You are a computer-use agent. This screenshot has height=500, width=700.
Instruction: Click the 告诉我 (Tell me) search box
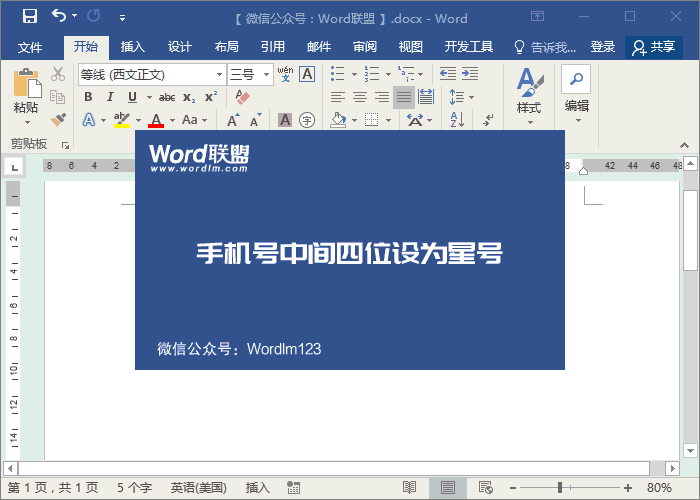point(545,47)
